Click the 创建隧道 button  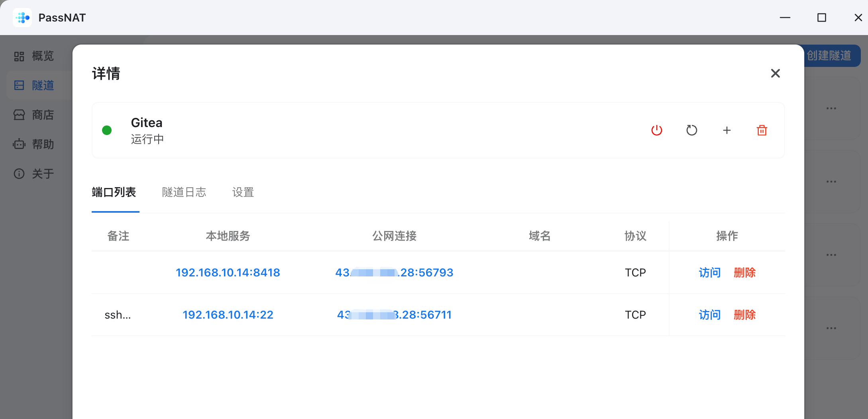[831, 56]
